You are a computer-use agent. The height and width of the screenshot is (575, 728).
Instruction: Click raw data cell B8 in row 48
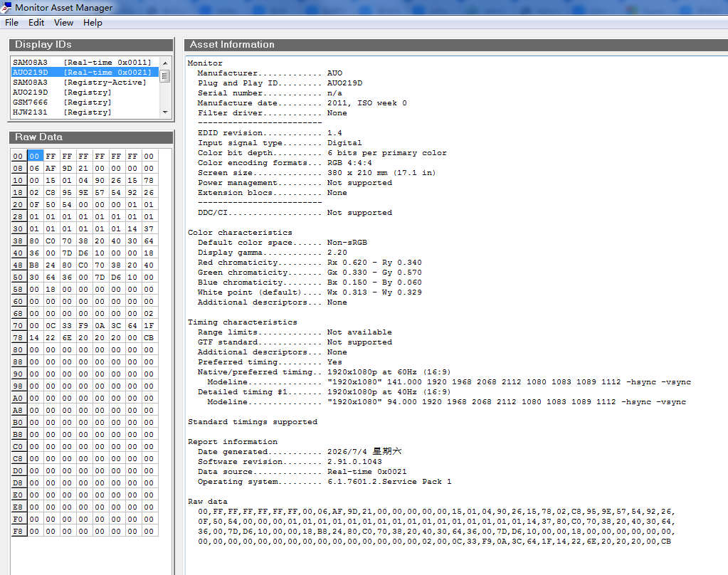(34, 265)
